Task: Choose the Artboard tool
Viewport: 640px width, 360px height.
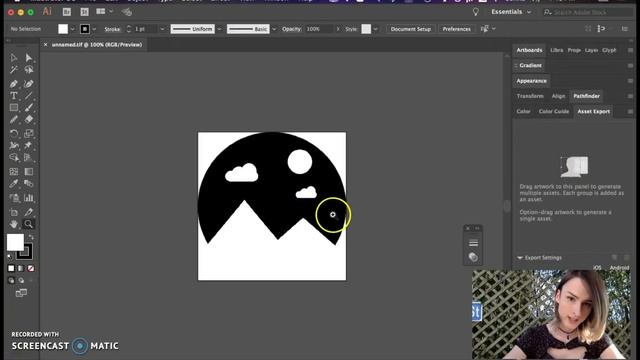Action: [x=13, y=212]
